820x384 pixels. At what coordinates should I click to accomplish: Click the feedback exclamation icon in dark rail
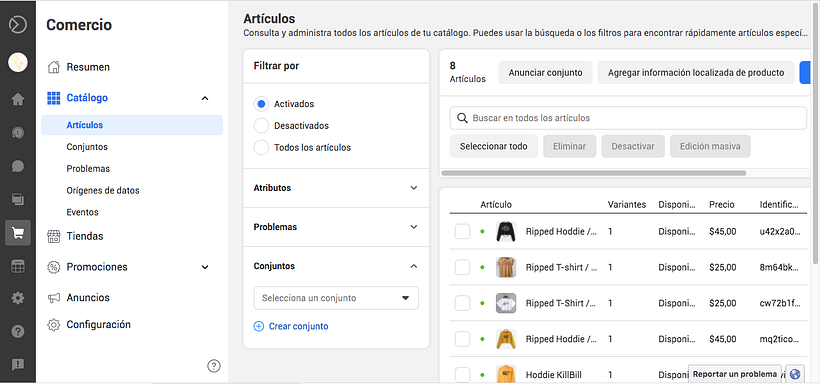[x=18, y=365]
